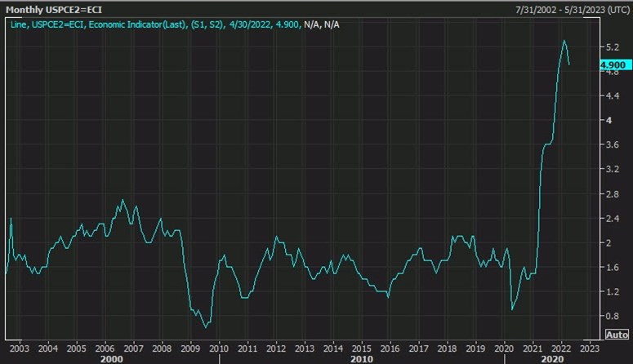Click the date range in top right

[567, 10]
